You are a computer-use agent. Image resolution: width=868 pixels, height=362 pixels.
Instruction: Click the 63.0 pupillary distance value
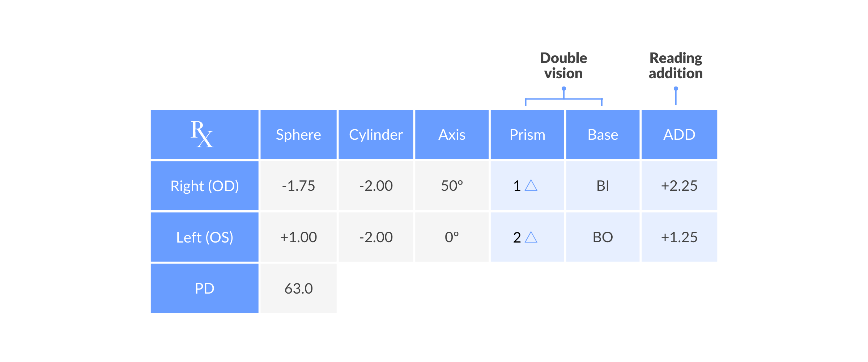[298, 289]
